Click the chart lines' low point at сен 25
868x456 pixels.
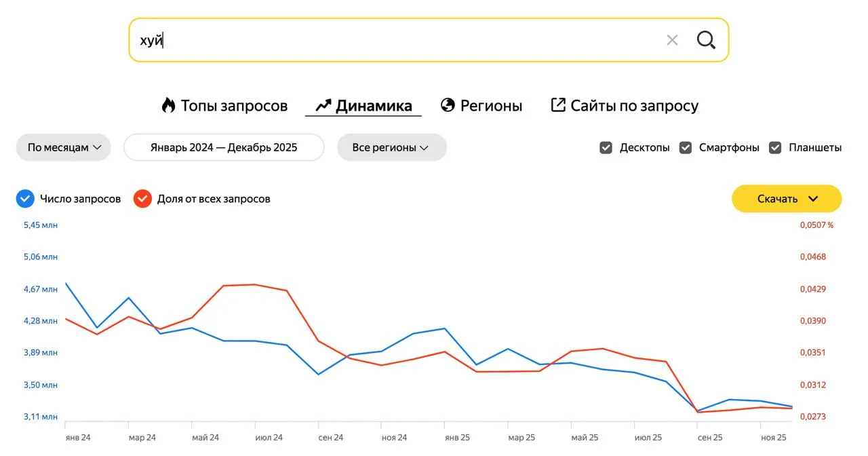pyautogui.click(x=697, y=411)
